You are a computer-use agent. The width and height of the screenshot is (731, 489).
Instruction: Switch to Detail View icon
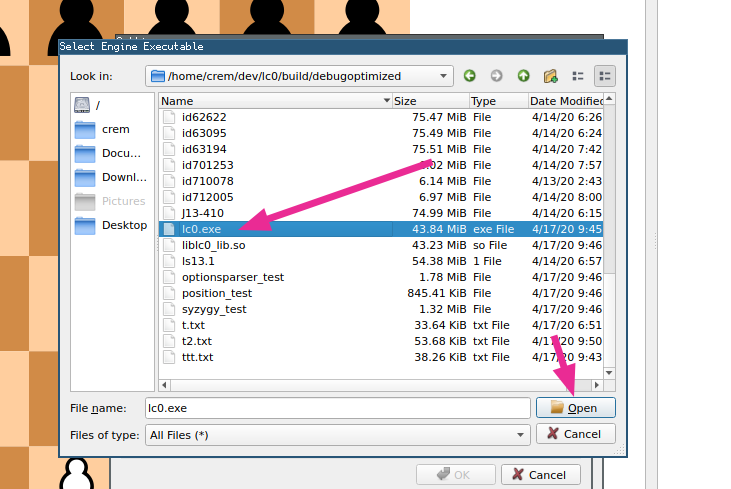click(x=604, y=76)
